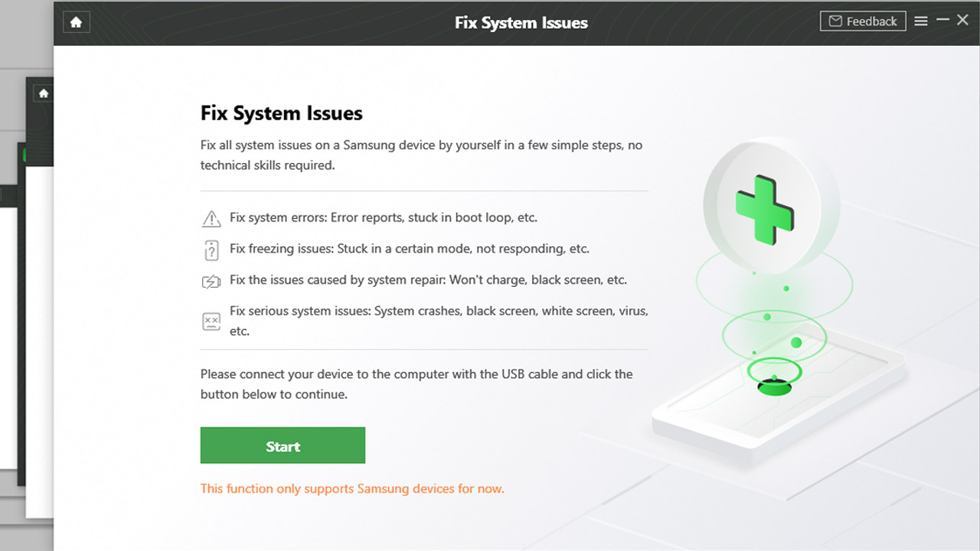Click the orange Samsung-only support notice
Image resolution: width=980 pixels, height=551 pixels.
(x=352, y=488)
